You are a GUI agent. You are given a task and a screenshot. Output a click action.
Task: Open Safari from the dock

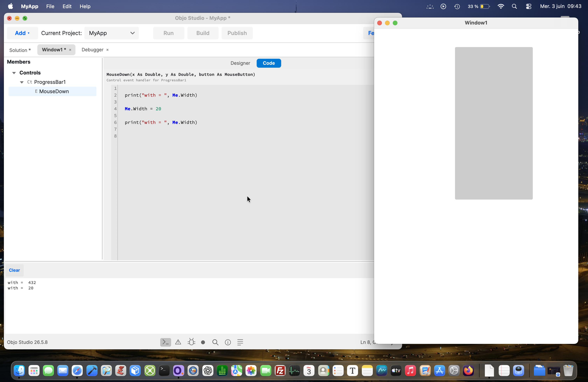pos(77,370)
